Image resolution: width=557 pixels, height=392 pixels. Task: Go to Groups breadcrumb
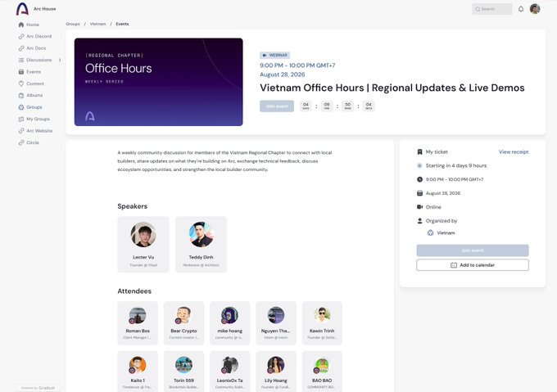pos(73,24)
